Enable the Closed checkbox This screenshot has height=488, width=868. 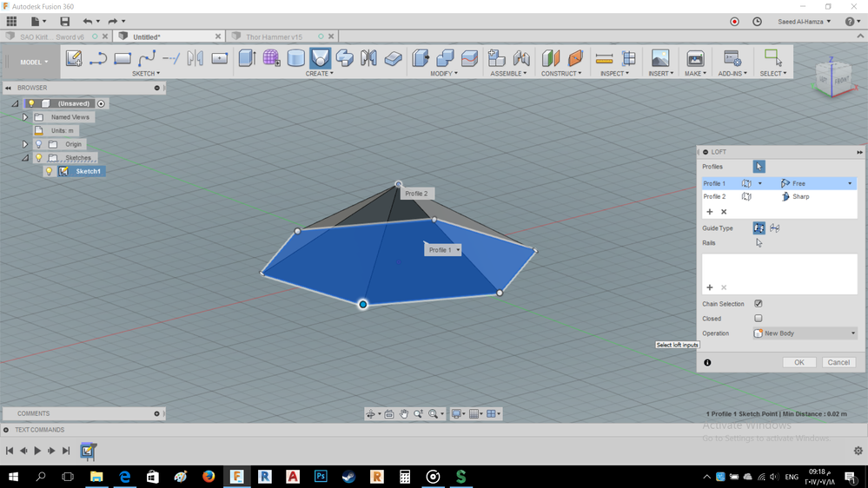pos(759,319)
